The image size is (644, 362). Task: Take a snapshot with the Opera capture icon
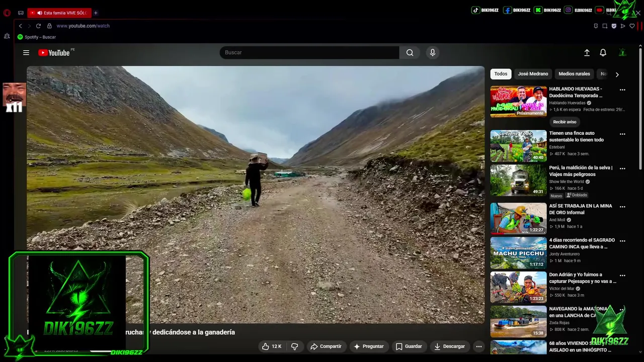pos(605,26)
